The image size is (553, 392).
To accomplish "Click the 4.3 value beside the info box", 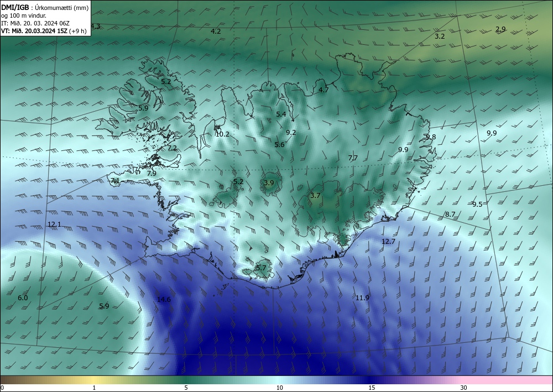I will (96, 27).
